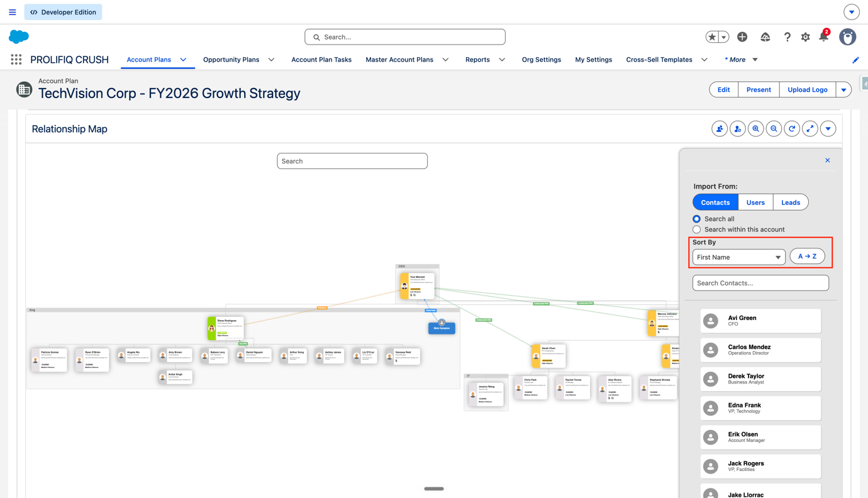Image resolution: width=868 pixels, height=498 pixels.
Task: Switch to the Leads import tab
Action: pos(791,202)
